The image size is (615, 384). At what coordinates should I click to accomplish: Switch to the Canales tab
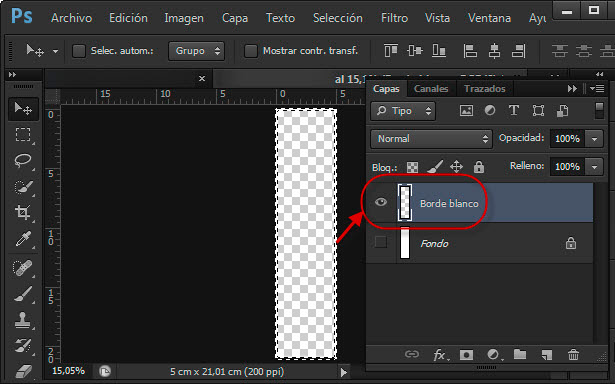[x=431, y=89]
